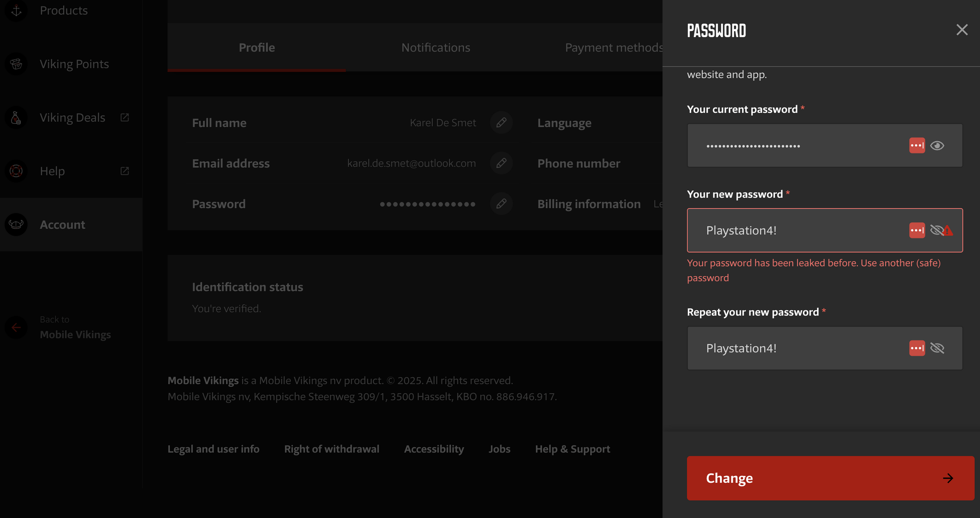Show the current password with eye icon
The image size is (980, 518).
[937, 145]
